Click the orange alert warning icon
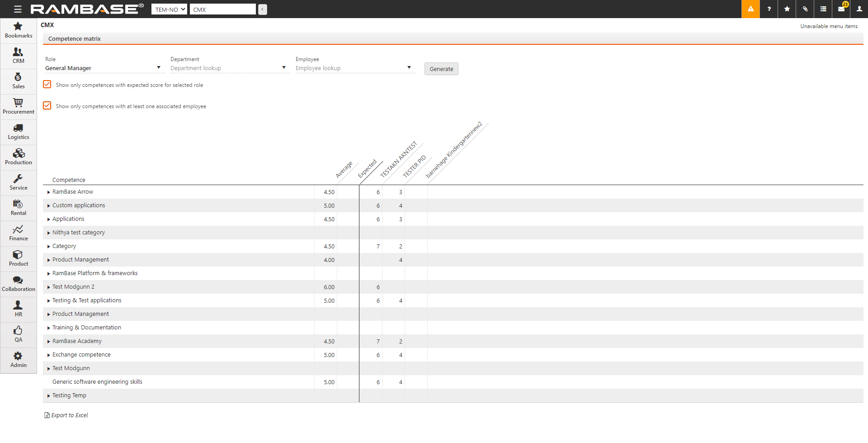This screenshot has width=868, height=443. (x=750, y=9)
